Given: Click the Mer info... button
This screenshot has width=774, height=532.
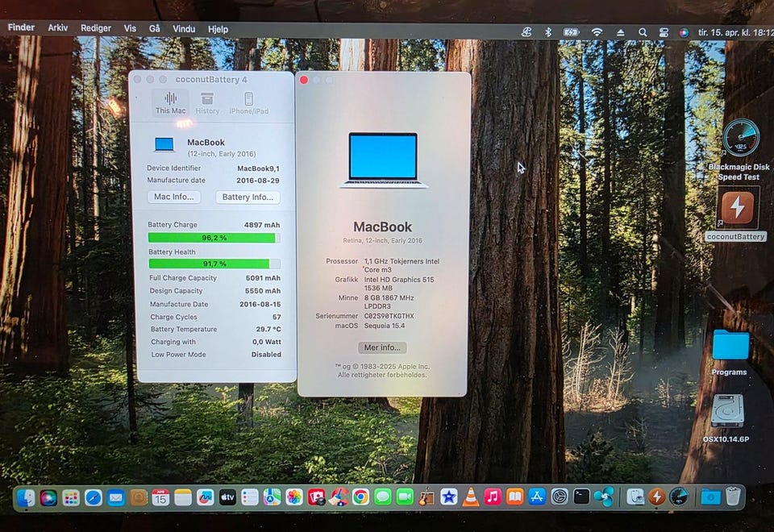Looking at the screenshot, I should pyautogui.click(x=382, y=347).
